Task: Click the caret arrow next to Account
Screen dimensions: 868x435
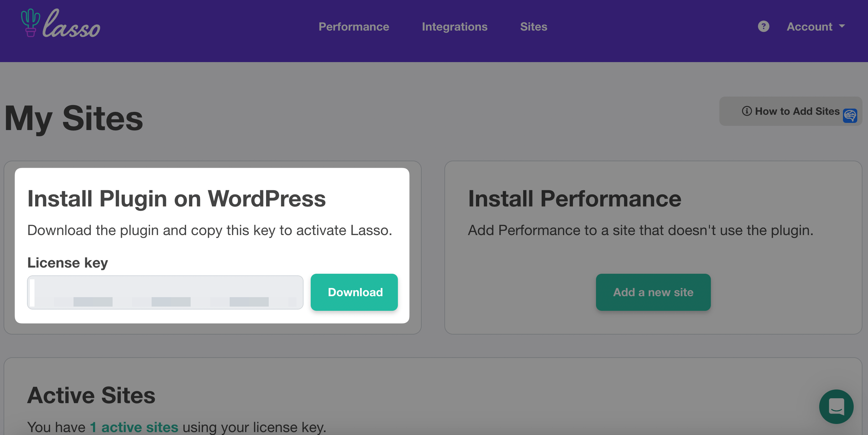Action: point(842,26)
